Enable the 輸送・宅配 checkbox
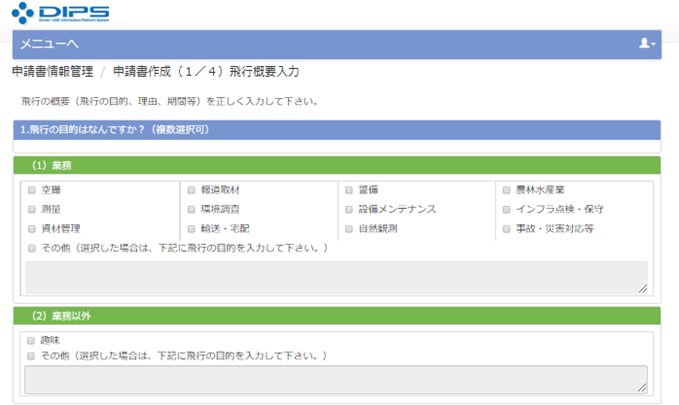Image resolution: width=679 pixels, height=405 pixels. (x=191, y=228)
